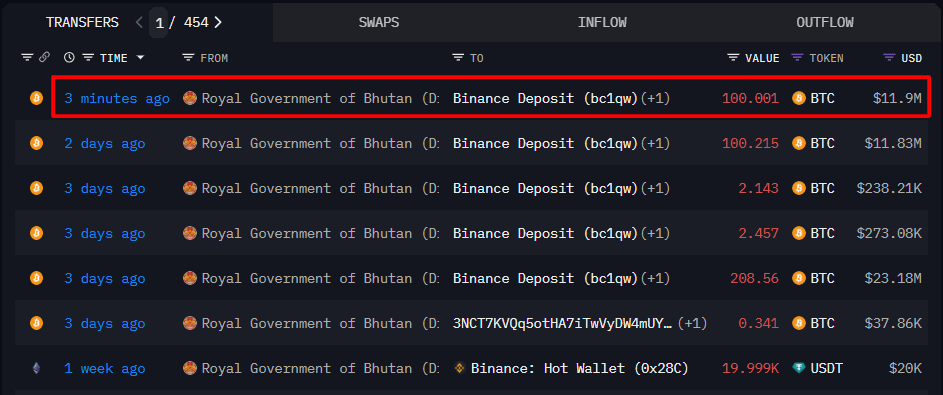Viewport: 943px width, 395px height.
Task: Click the link icon in header row
Action: pyautogui.click(x=44, y=58)
